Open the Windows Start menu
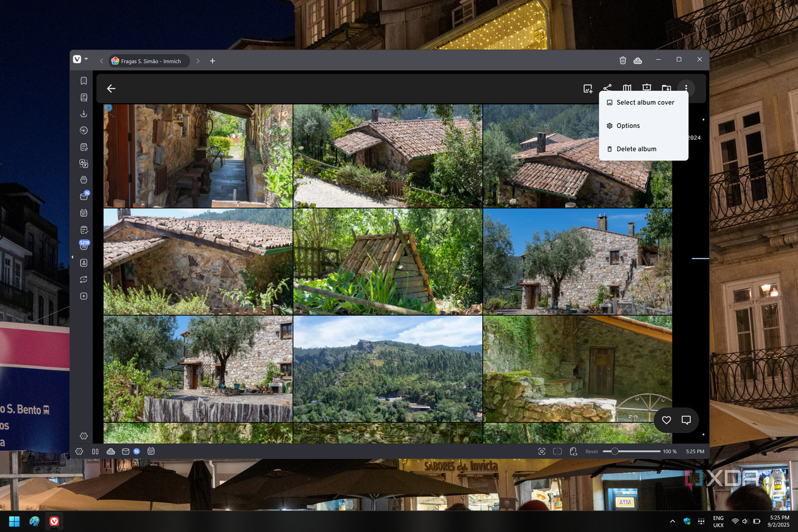798x532 pixels. coord(14,521)
